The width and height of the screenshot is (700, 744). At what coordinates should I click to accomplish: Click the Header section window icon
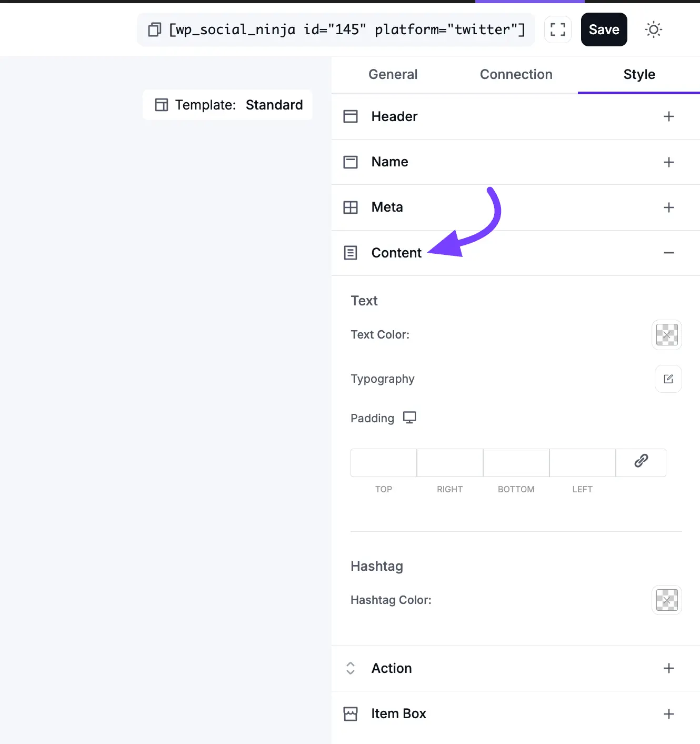pos(351,116)
